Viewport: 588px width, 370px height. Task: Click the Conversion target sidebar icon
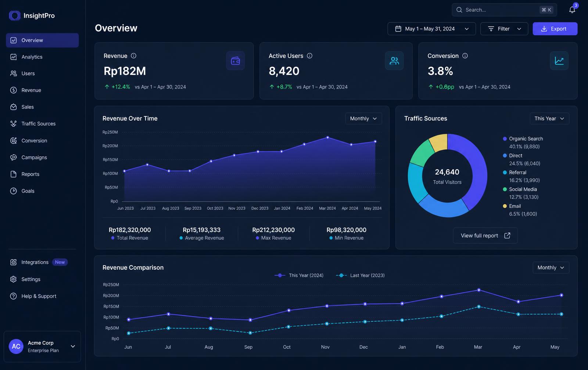(x=14, y=141)
